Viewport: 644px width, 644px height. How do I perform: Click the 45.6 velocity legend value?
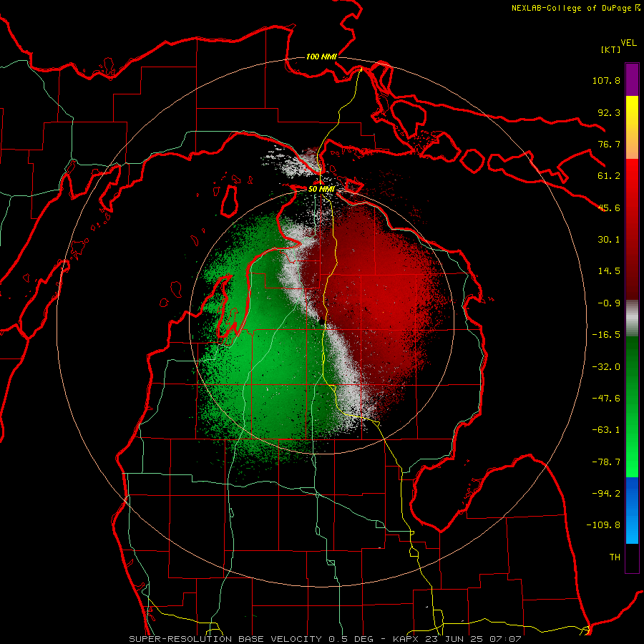[x=609, y=208]
